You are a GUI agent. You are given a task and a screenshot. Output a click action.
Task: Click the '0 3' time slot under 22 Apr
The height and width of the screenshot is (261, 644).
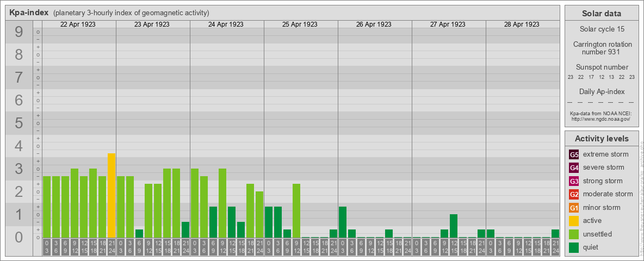click(47, 247)
